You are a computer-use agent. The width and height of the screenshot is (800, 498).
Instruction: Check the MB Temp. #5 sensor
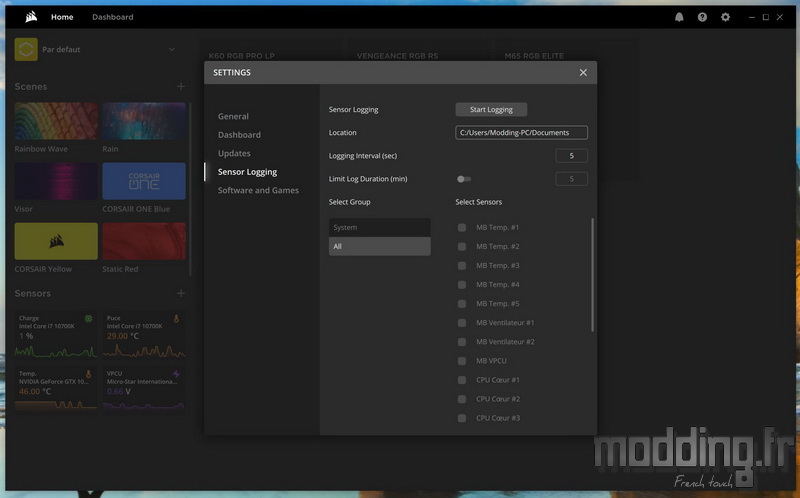(x=462, y=304)
